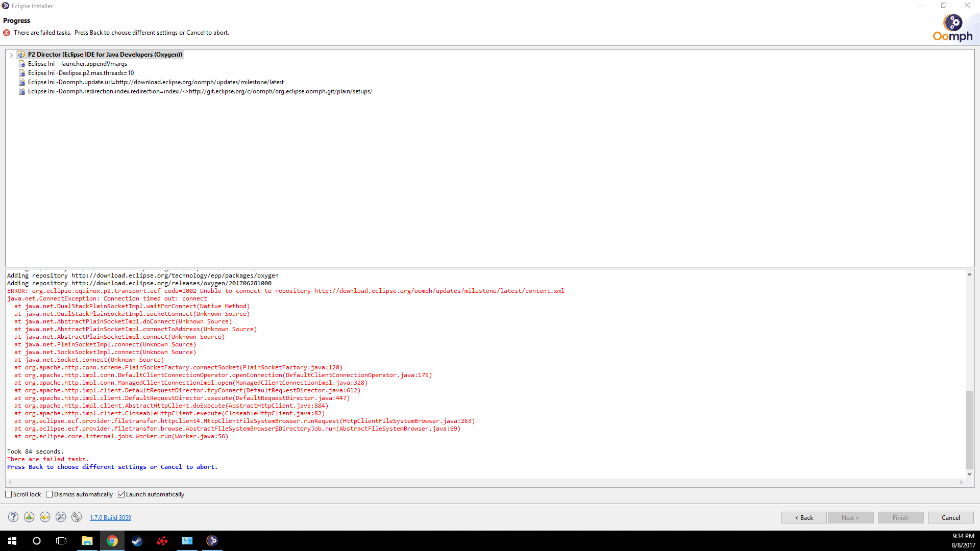
Task: Click the icon of Eclipse Ini p2.max.threads row
Action: (x=21, y=73)
